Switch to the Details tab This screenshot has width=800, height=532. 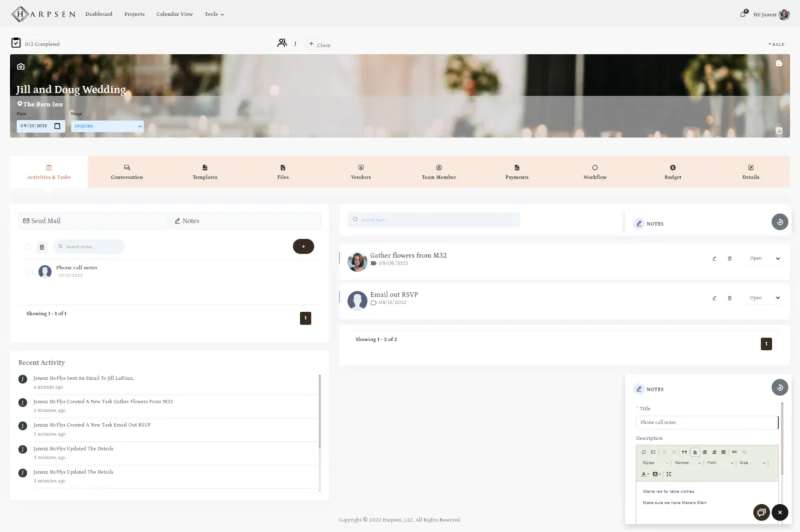point(751,172)
